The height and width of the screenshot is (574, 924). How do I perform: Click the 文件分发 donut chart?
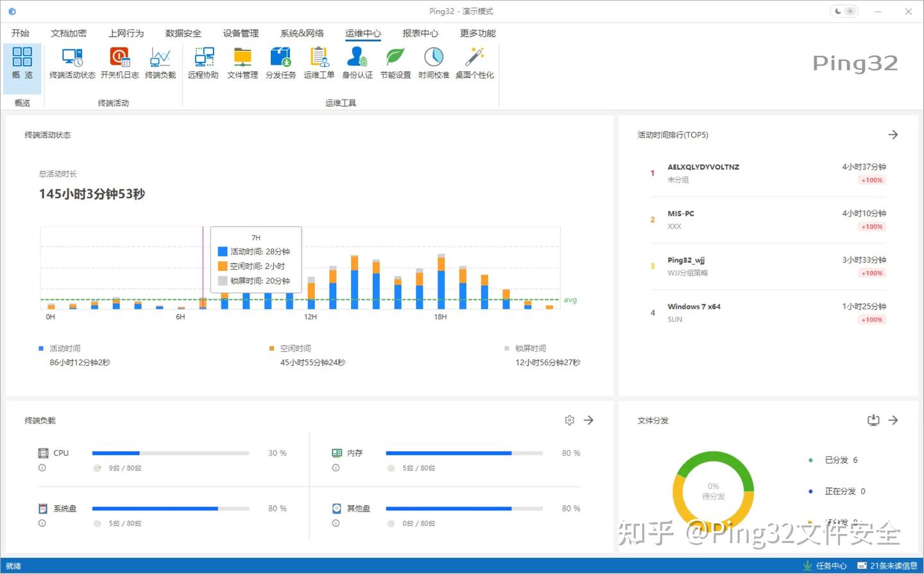click(713, 492)
